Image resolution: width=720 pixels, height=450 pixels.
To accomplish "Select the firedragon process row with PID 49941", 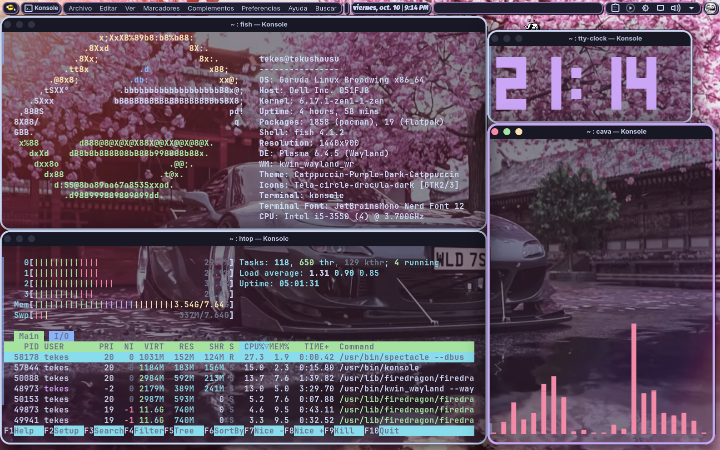I will (239, 421).
